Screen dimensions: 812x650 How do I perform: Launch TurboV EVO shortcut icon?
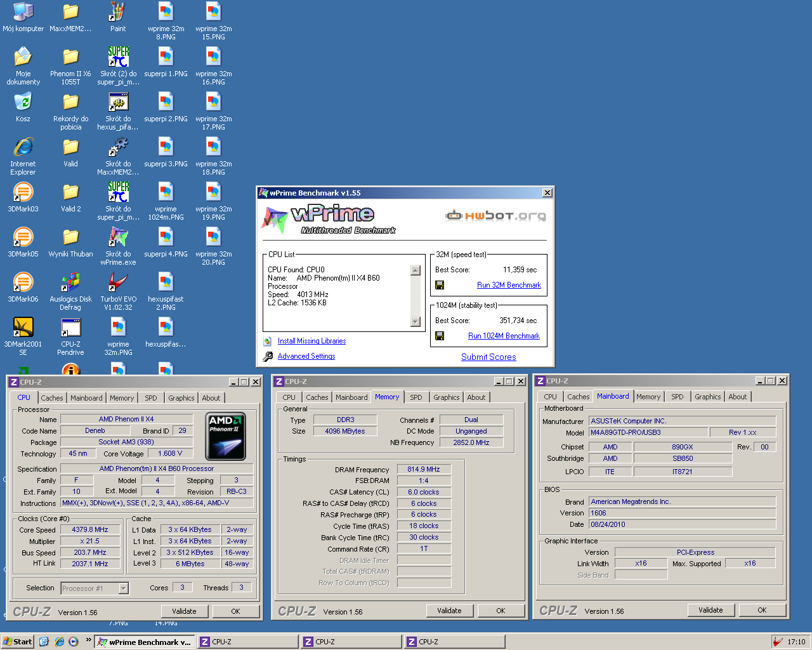pos(118,282)
